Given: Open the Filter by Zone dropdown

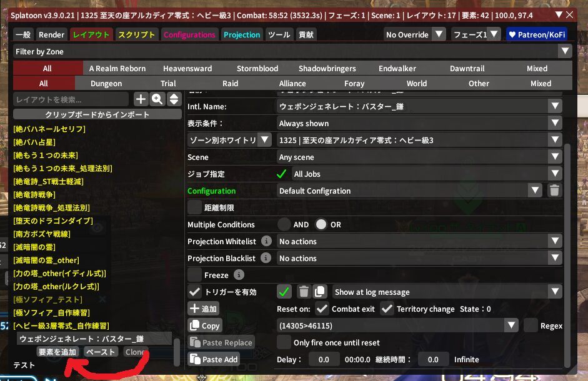Looking at the screenshot, I should click(292, 52).
